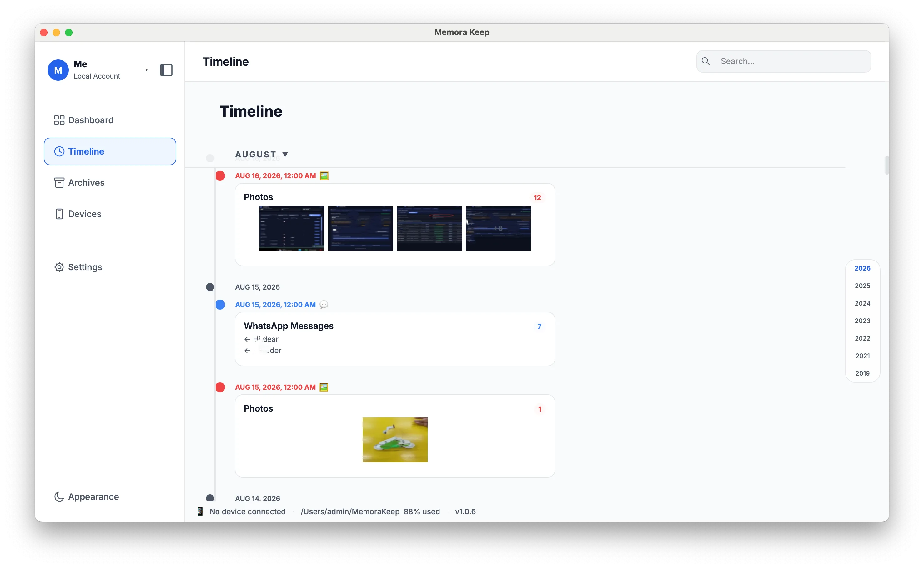
Task: Click the timeline vertical scrollbar thumb
Action: [x=886, y=165]
